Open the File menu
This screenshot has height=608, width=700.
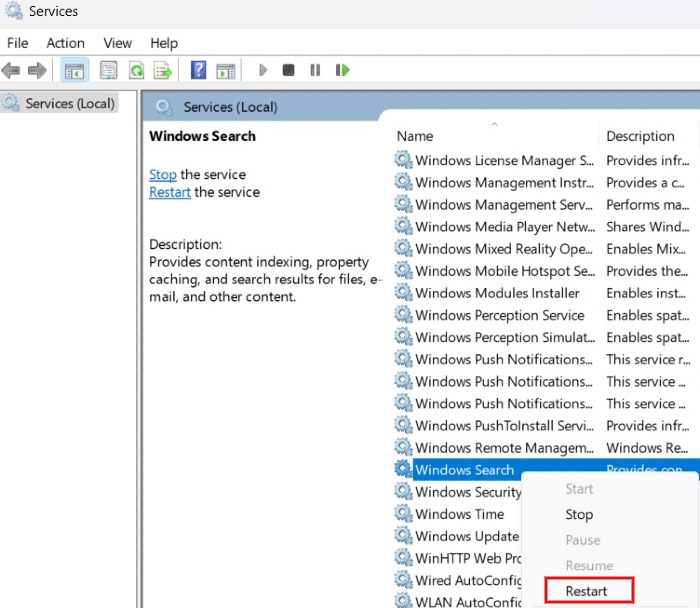click(x=17, y=43)
